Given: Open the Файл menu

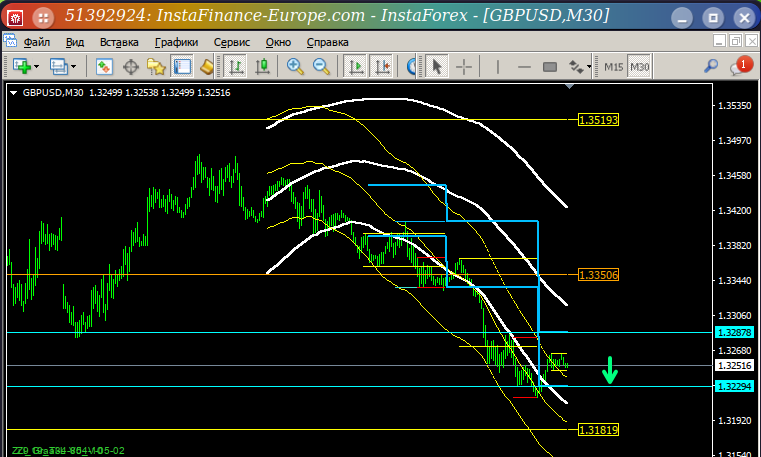Looking at the screenshot, I should tap(36, 42).
